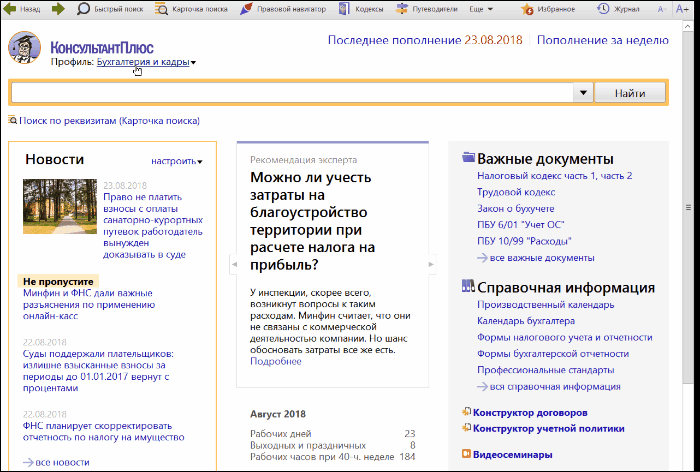The height and width of the screenshot is (472, 700).
Task: Open Карточка поиска in the toolbar
Action: coord(188,8)
